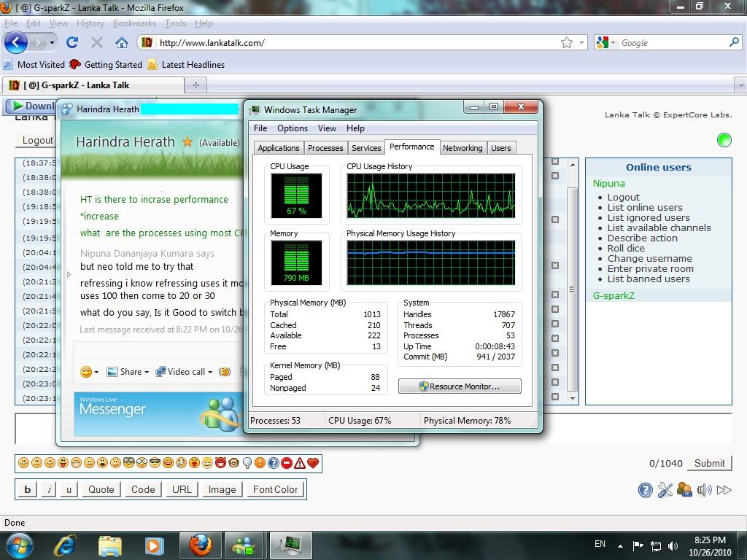Insert the red heart emoticon
The height and width of the screenshot is (560, 747).
click(x=313, y=463)
